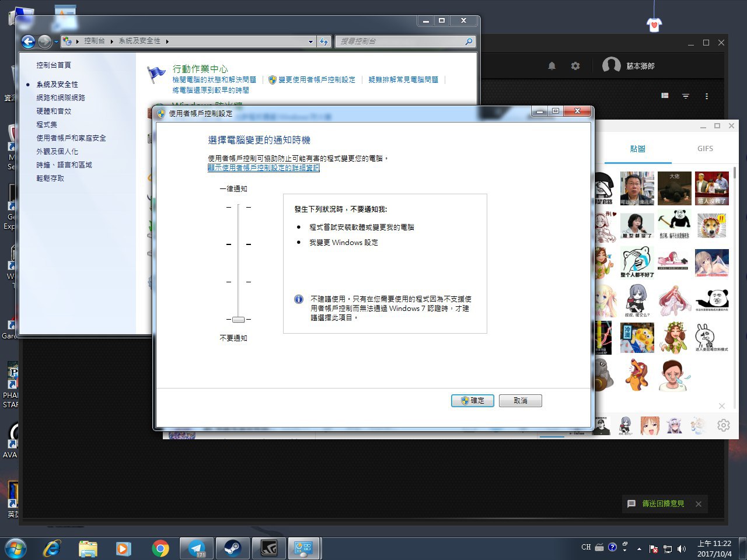The image size is (747, 560).
Task: Open sticker panel settings gear
Action: [x=723, y=425]
